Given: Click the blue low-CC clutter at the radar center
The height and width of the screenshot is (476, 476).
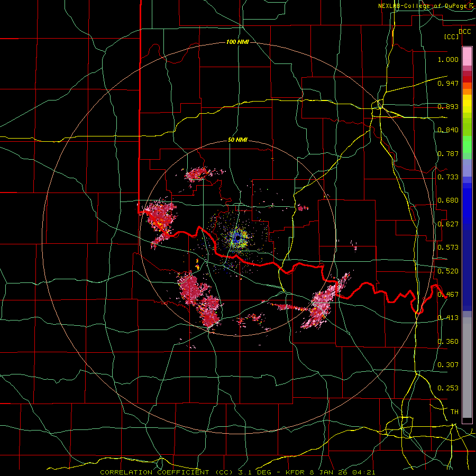Looking at the screenshot, I should coord(237,239).
